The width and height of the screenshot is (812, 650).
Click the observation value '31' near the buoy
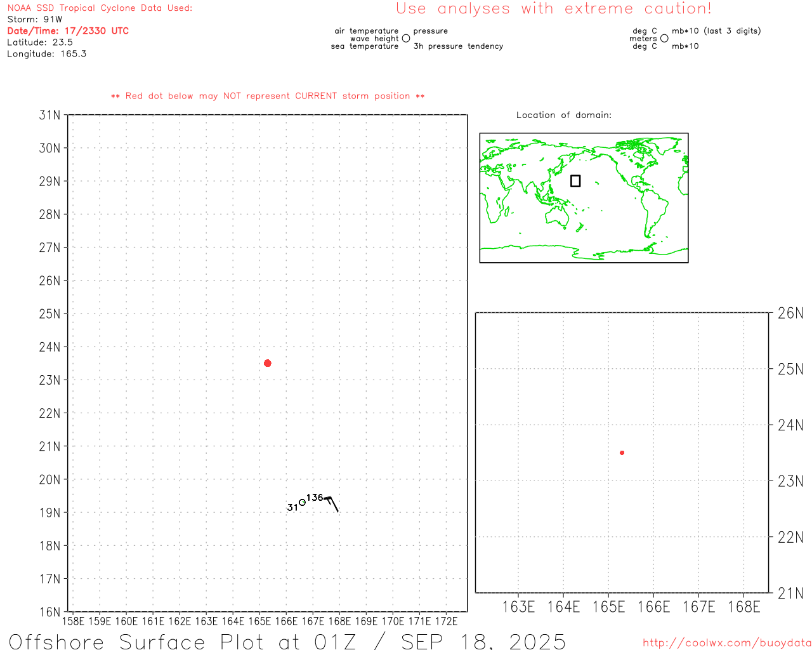pos(292,507)
